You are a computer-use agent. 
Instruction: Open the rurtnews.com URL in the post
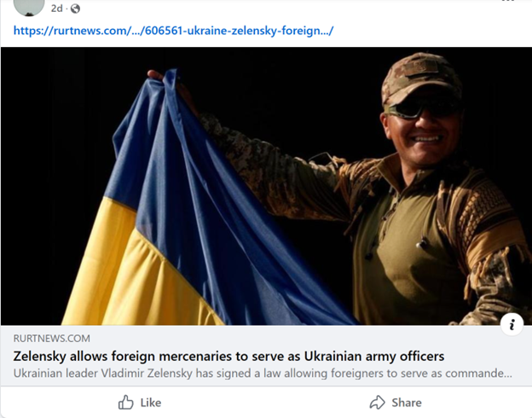(x=173, y=31)
